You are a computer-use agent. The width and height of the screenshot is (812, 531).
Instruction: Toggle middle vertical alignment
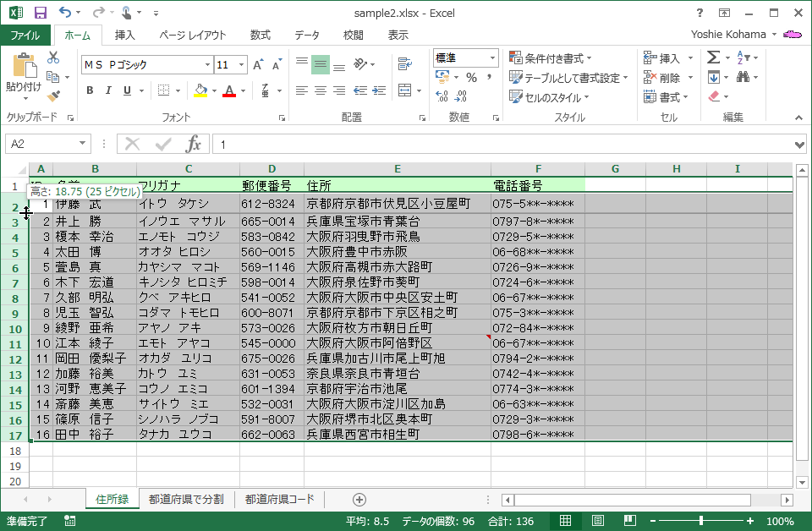coord(321,64)
